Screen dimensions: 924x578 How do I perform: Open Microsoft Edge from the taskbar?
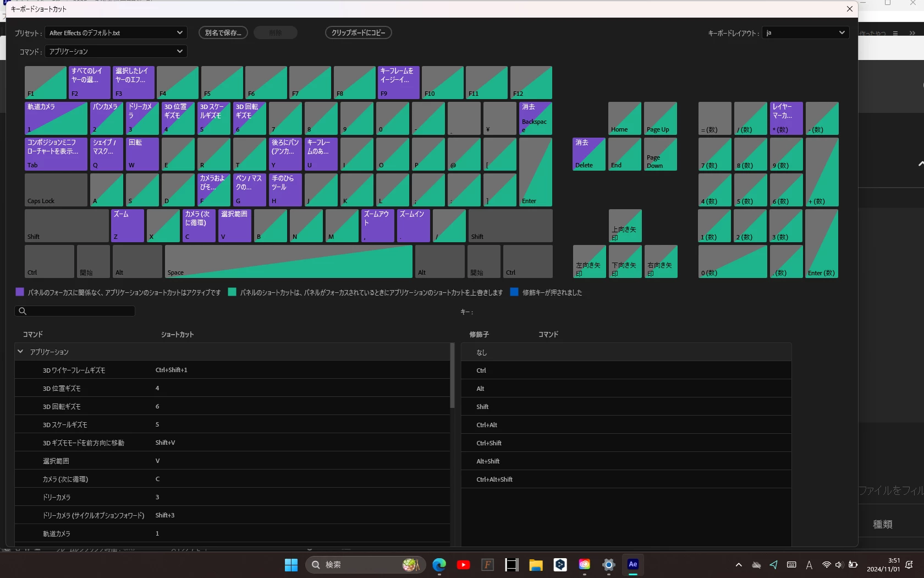click(x=439, y=565)
